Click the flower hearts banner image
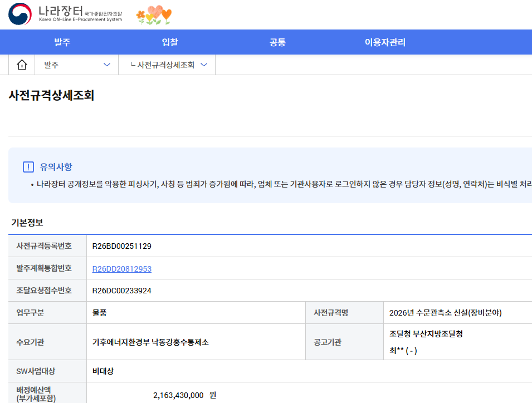Viewport: 532px width, 403px height. (154, 15)
